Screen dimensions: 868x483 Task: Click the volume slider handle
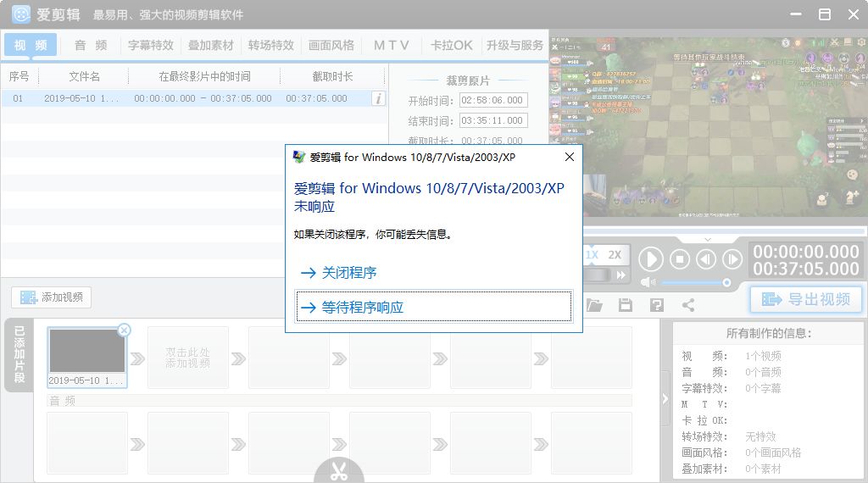[x=726, y=283]
